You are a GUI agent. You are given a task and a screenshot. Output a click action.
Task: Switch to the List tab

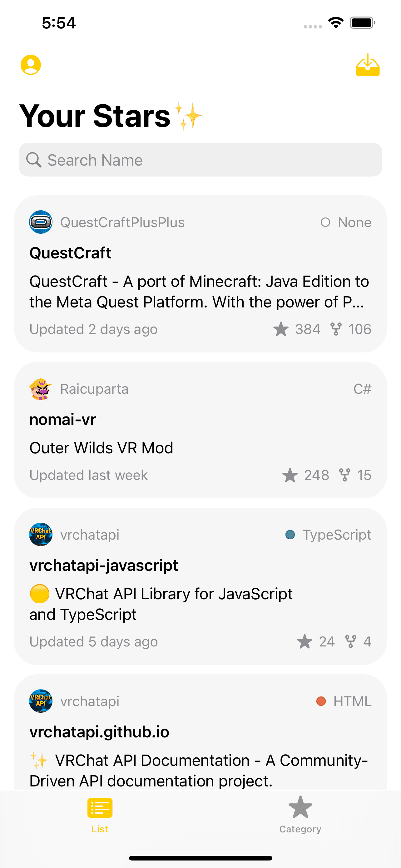pos(100,815)
